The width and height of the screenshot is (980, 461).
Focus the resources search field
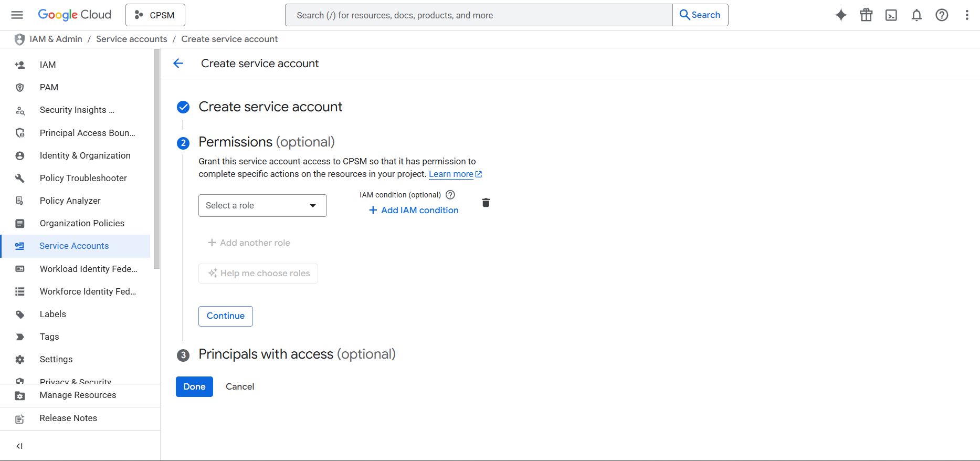pos(478,15)
